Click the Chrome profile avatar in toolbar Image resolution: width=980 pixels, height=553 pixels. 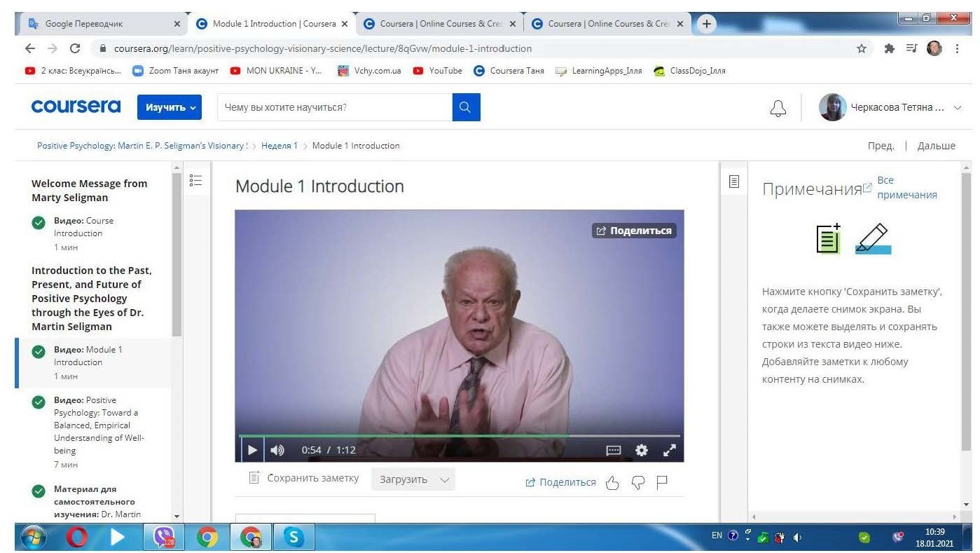click(x=935, y=48)
